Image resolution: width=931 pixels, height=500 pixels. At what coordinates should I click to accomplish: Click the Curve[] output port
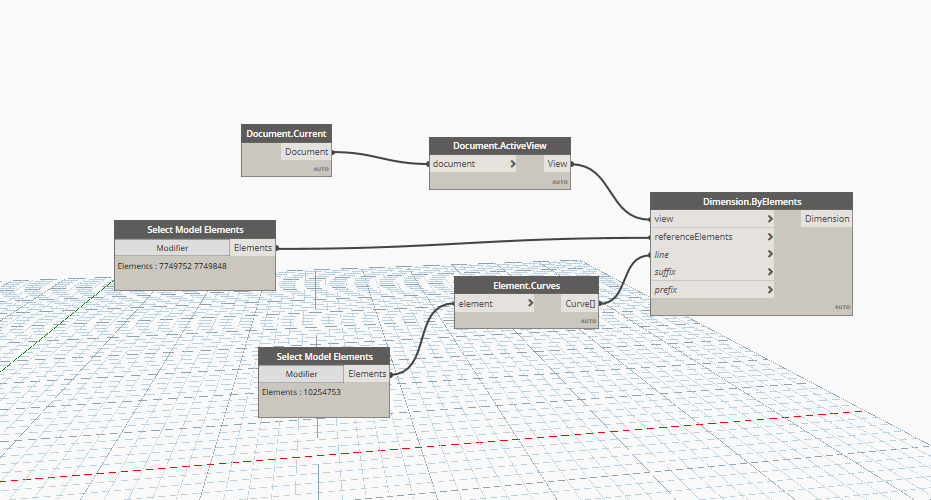coord(579,303)
